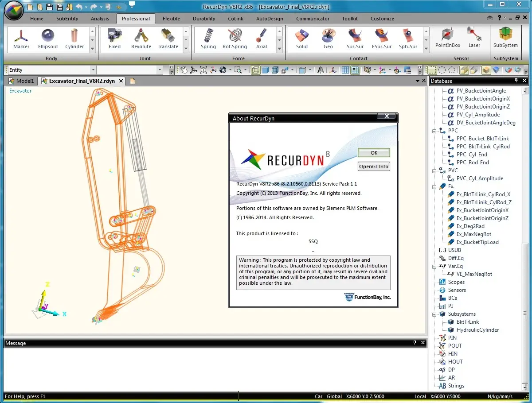Toggle the grid display button

pos(345,70)
